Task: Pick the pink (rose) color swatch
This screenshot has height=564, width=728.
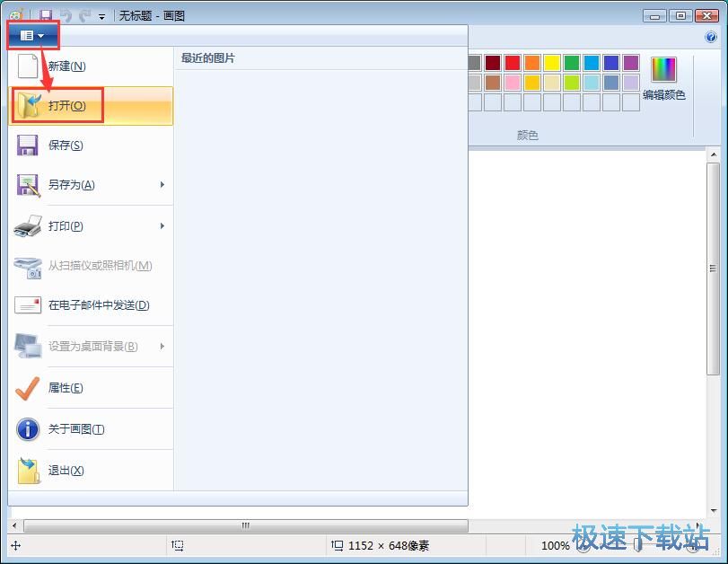Action: [513, 83]
